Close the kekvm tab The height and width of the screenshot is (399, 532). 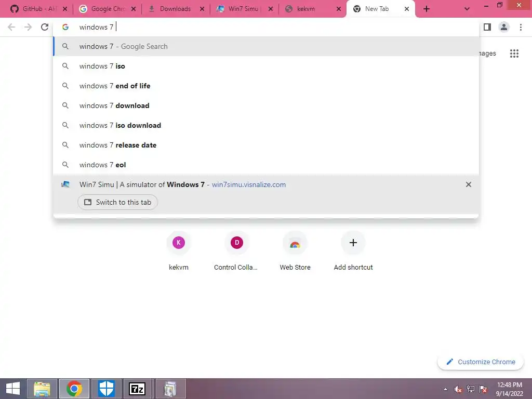(339, 9)
